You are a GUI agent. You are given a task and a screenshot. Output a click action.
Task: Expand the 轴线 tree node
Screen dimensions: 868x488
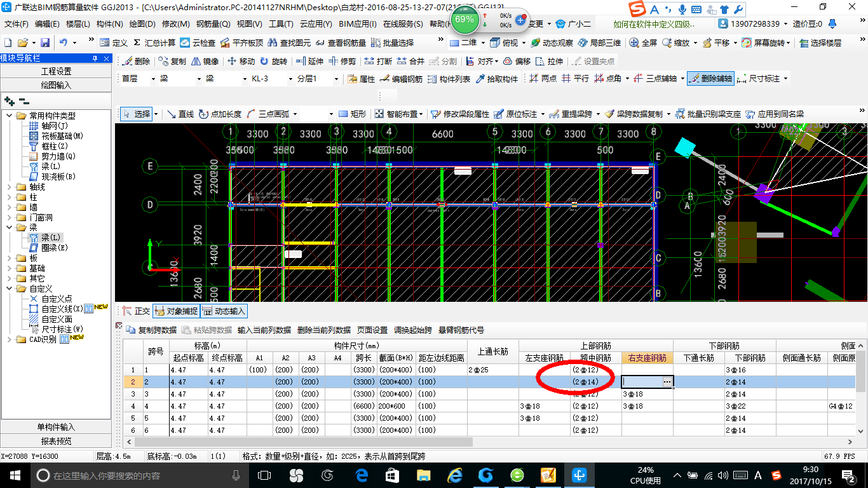click(9, 187)
